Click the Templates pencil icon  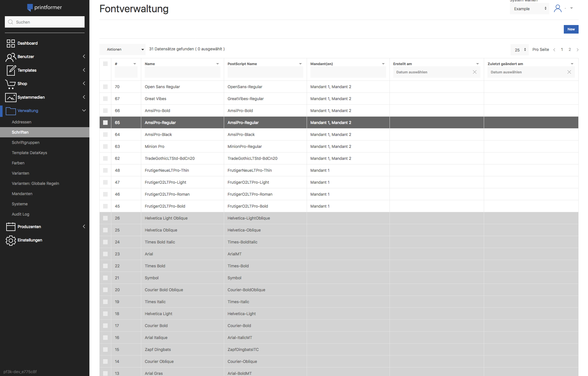click(11, 70)
